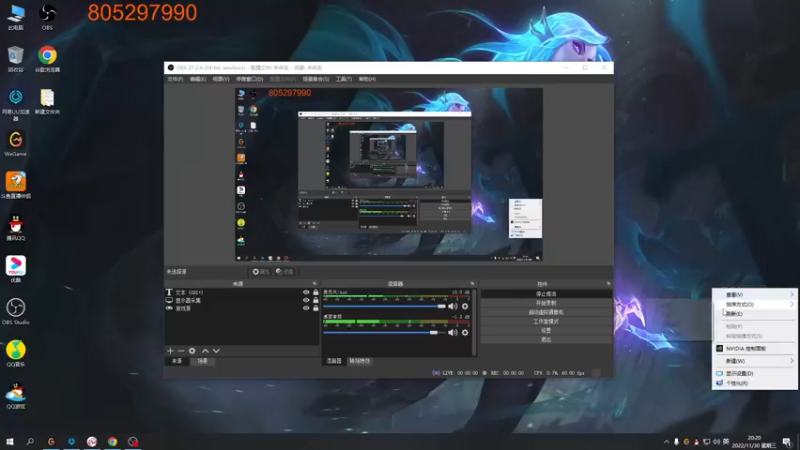Screen dimensions: 800x450
Task: Open taskbar search magnifier
Action: [30, 441]
